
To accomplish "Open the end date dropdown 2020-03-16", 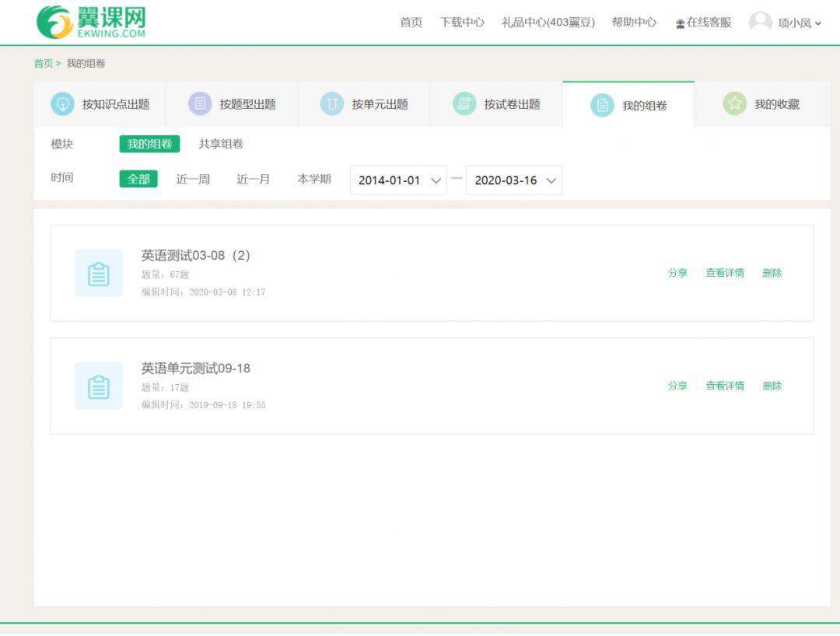I will (x=514, y=180).
